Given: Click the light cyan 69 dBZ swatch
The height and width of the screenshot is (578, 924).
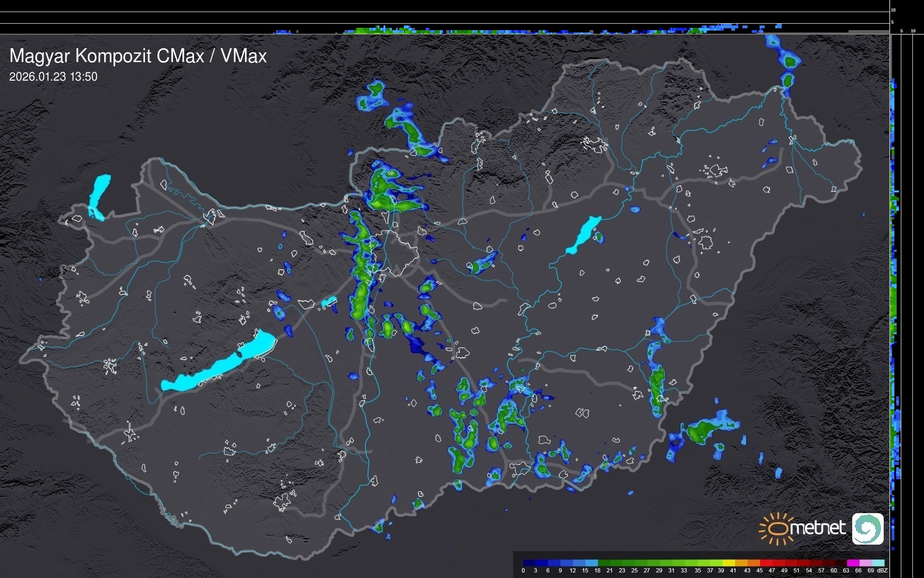Looking at the screenshot, I should pos(878,563).
